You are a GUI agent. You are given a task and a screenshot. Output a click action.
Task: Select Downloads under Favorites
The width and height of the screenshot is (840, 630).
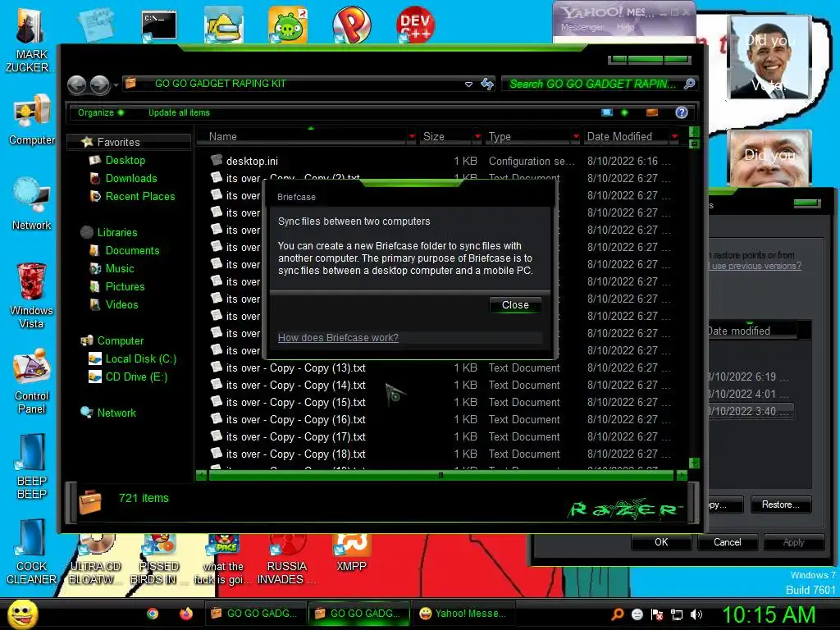pos(130,178)
